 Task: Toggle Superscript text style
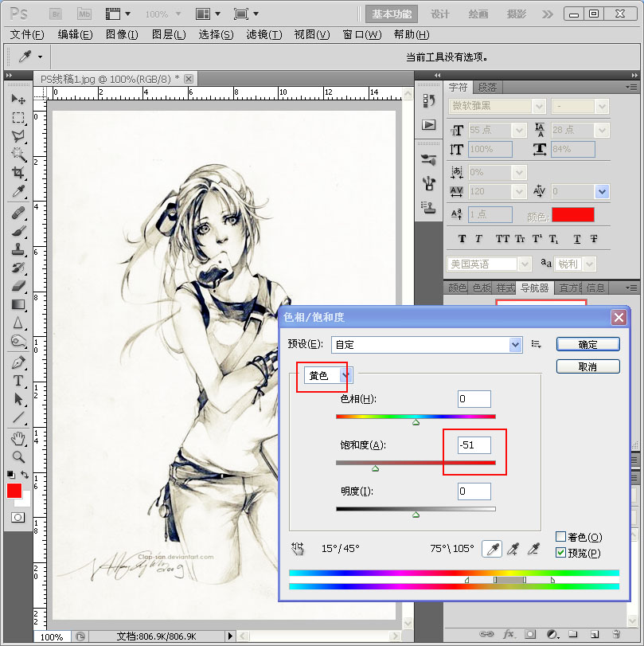(537, 239)
